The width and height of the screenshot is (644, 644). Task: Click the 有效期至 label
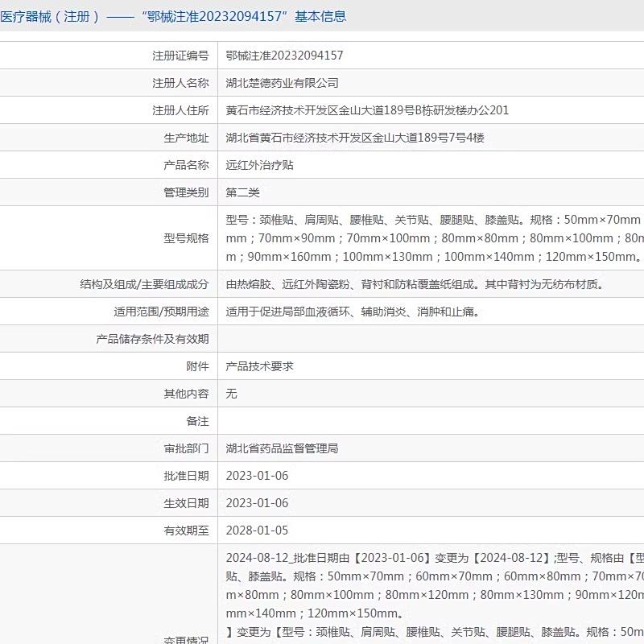(186, 530)
